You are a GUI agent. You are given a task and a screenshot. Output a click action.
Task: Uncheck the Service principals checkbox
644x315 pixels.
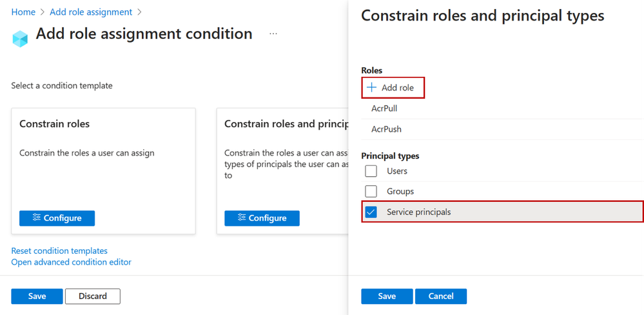click(x=371, y=212)
